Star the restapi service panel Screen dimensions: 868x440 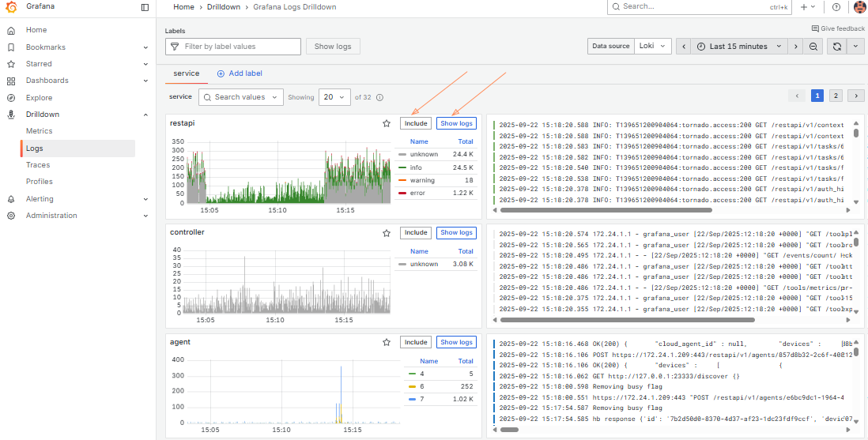click(387, 123)
